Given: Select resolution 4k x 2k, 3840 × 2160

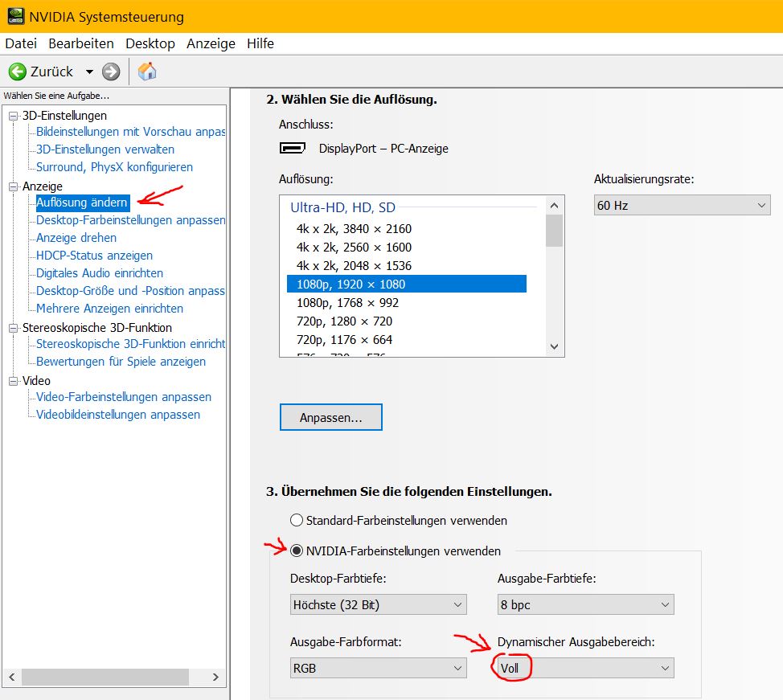Looking at the screenshot, I should (354, 229).
